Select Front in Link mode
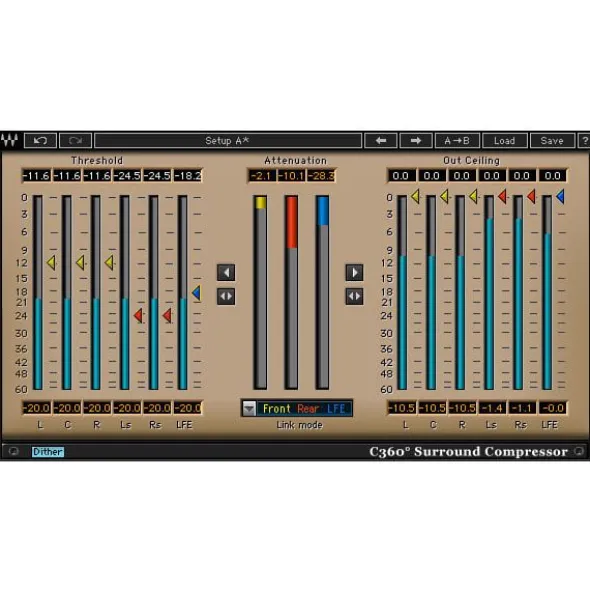 [277, 409]
